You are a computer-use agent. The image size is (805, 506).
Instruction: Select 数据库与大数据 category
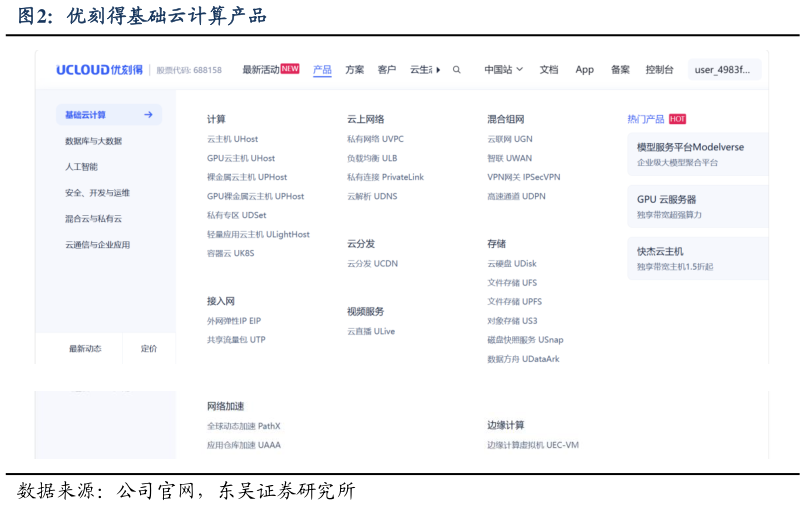tap(93, 141)
